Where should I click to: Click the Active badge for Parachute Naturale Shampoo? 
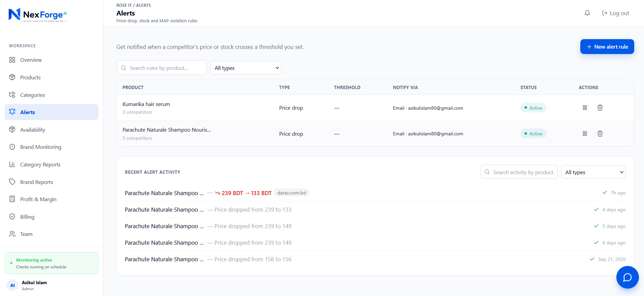point(533,134)
